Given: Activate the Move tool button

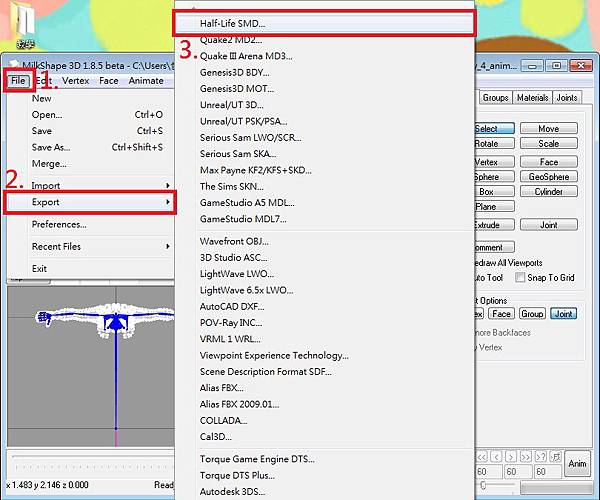Looking at the screenshot, I should tap(549, 129).
